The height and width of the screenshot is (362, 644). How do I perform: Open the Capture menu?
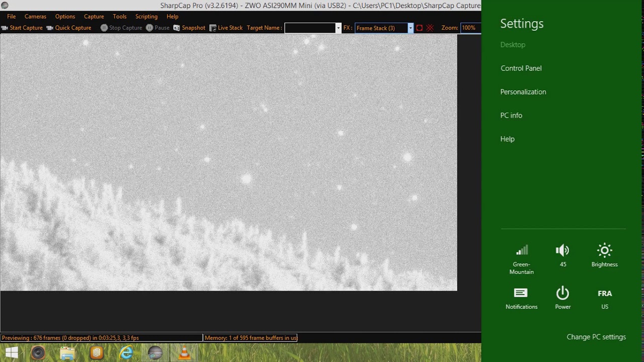(x=94, y=17)
